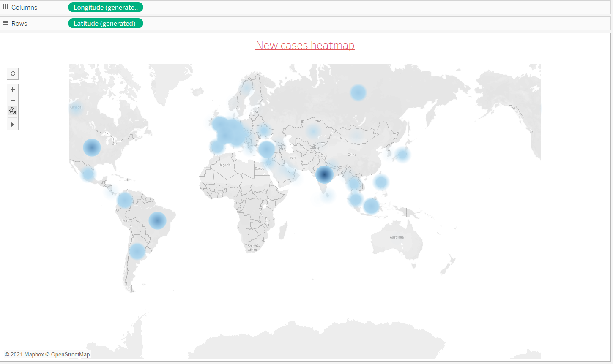
Task: Click the Australia map label
Action: (397, 237)
